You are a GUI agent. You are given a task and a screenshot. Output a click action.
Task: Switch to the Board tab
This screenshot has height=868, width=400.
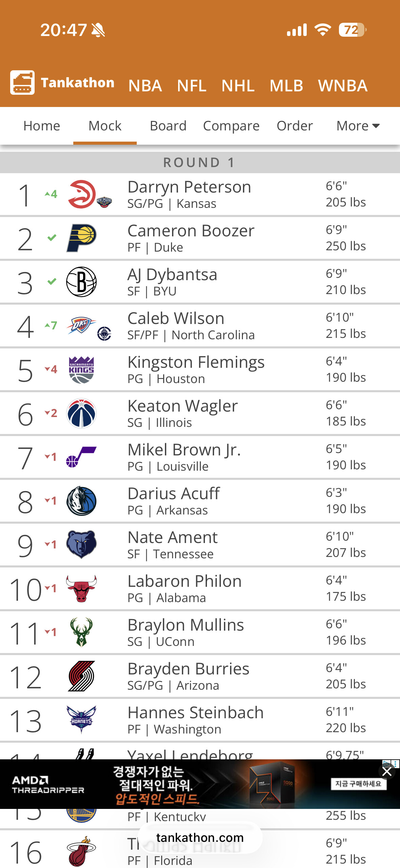pos(168,126)
